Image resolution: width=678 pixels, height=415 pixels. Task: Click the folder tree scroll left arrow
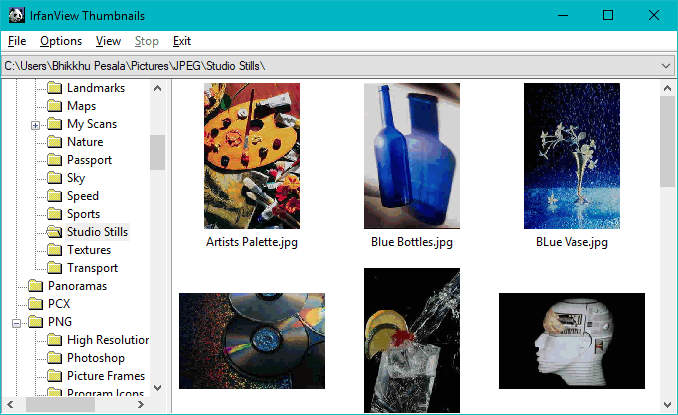point(10,405)
